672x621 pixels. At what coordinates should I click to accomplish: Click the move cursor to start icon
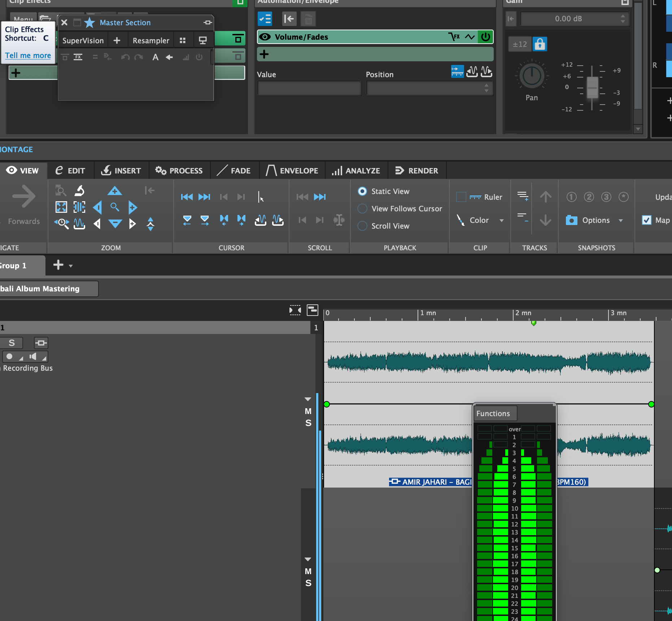tap(187, 197)
